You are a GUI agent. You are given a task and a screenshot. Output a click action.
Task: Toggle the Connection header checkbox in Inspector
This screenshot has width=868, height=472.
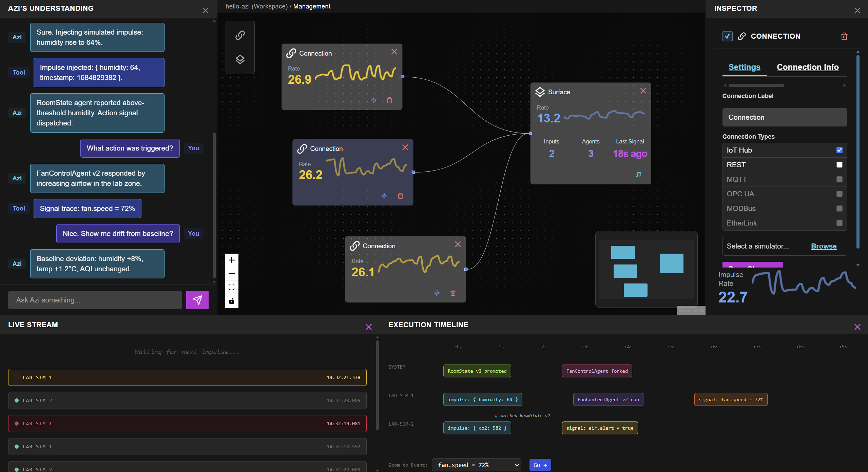click(727, 36)
